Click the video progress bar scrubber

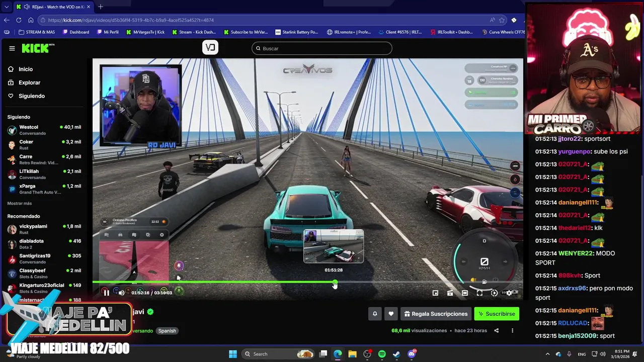point(335,283)
